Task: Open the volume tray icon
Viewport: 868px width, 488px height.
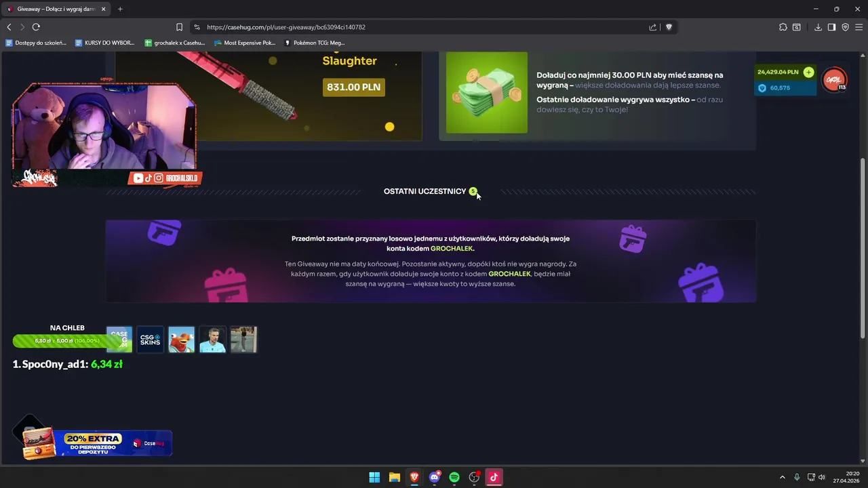Action: [822, 477]
